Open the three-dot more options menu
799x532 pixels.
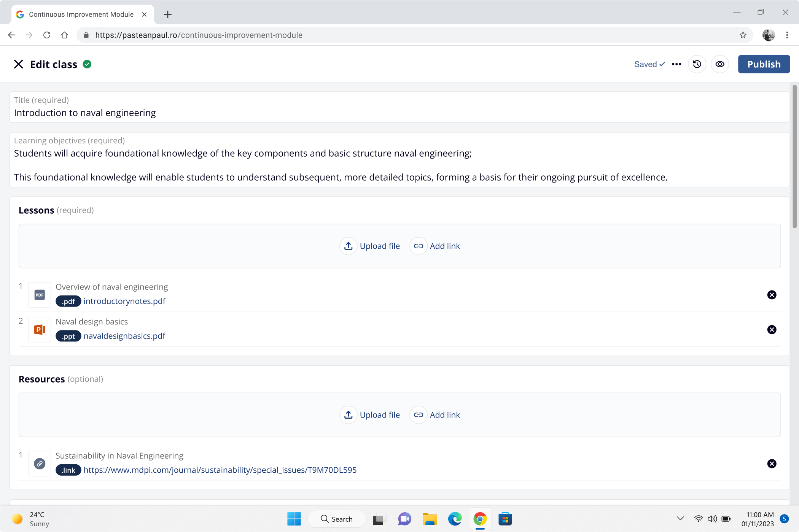coord(676,64)
